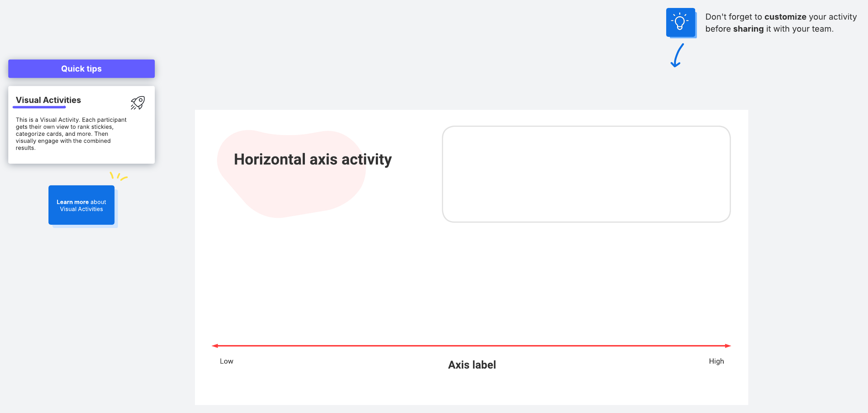Click the purple underline below Visual Activities
Screen dimensions: 868x413
[x=39, y=107]
